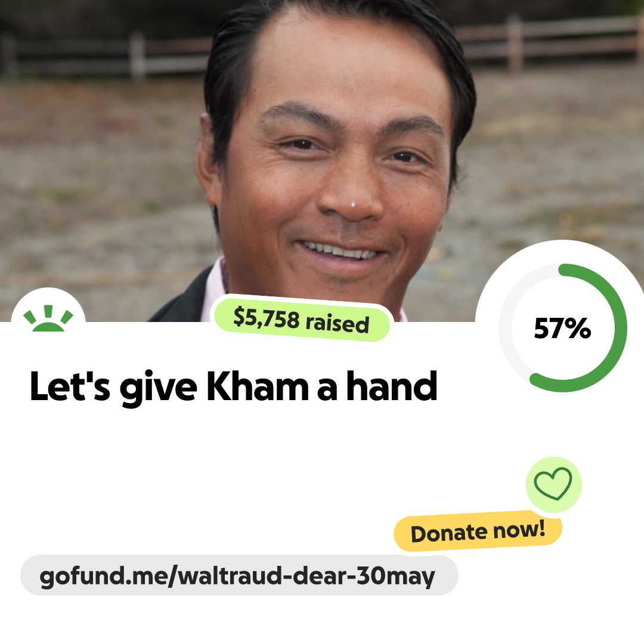
Task: Tap the green heart icon
Action: tap(553, 484)
